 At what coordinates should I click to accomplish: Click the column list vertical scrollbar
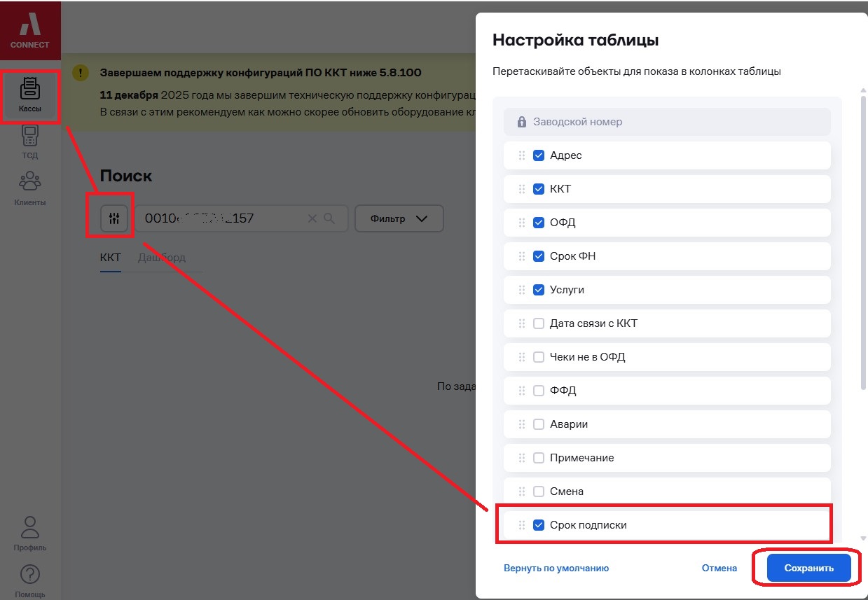coord(862,238)
